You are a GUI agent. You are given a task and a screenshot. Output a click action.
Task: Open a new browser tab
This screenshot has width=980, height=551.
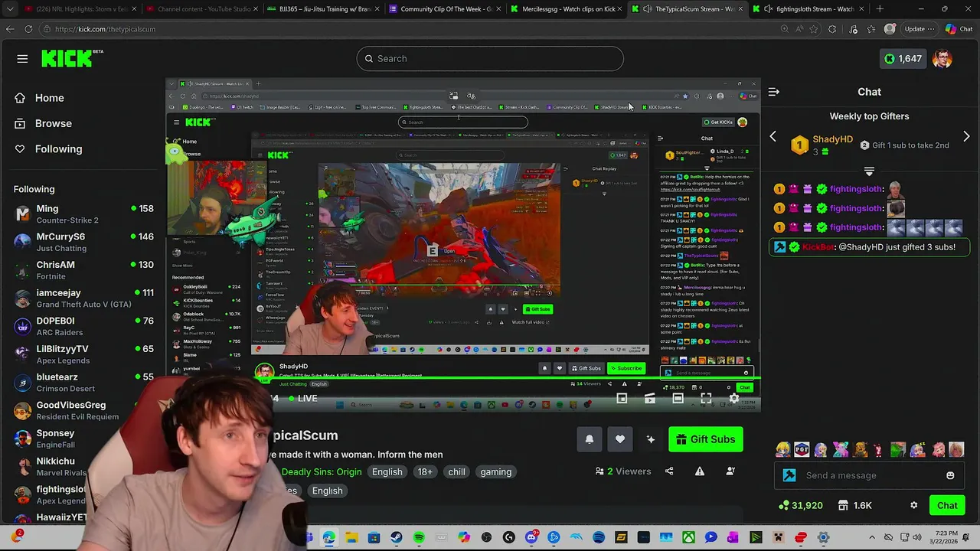point(880,9)
